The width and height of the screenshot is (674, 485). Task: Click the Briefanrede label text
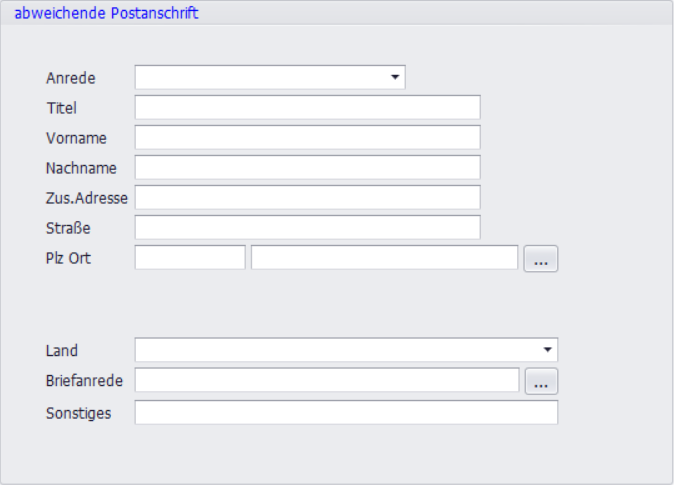click(x=85, y=381)
